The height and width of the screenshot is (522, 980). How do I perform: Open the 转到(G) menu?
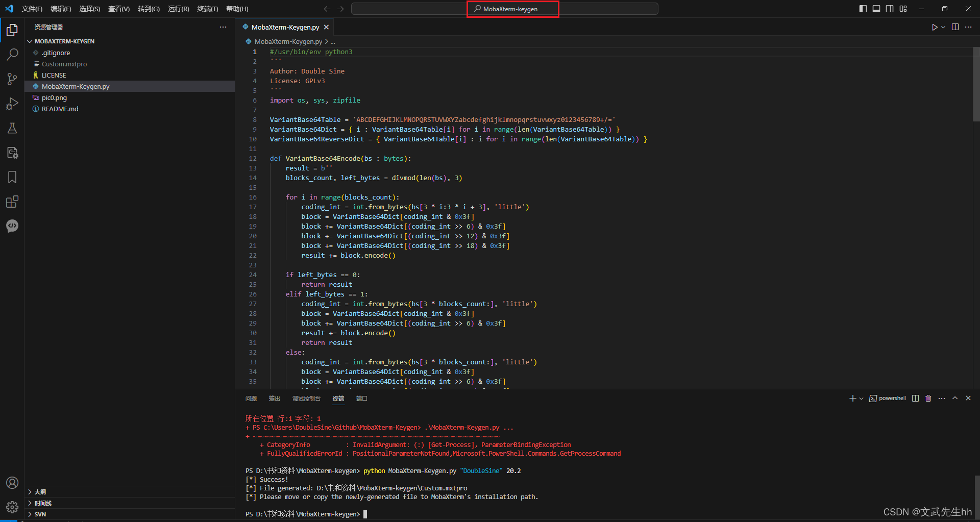pos(149,9)
